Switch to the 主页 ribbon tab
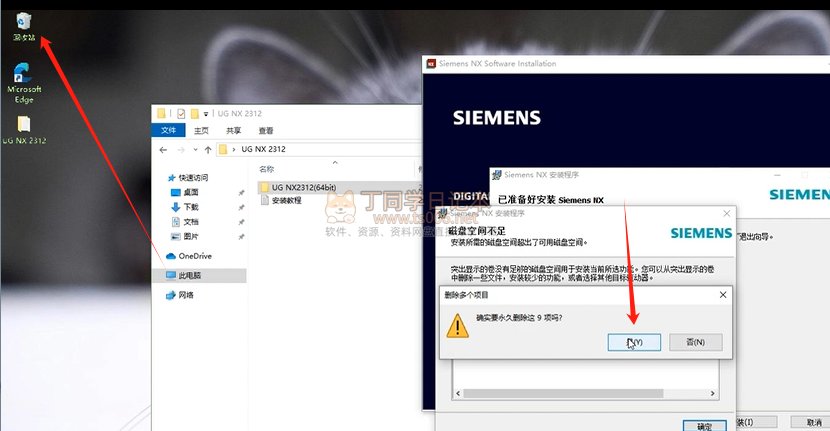 tap(201, 130)
